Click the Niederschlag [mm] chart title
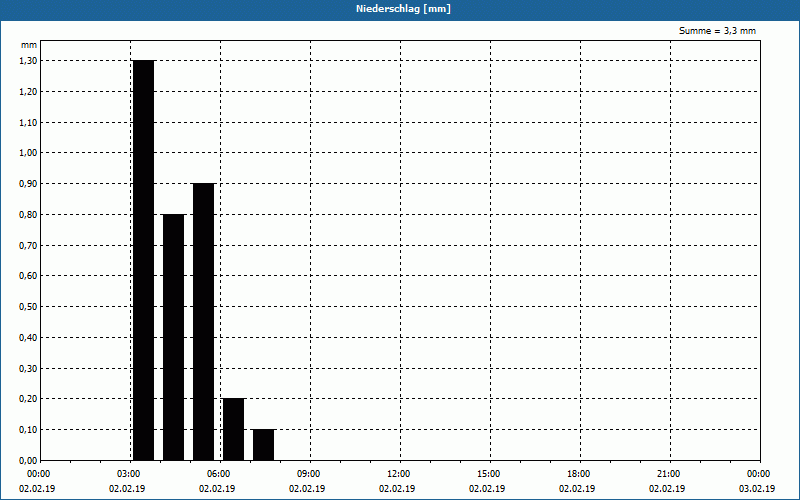Image resolution: width=800 pixels, height=500 pixels. [403, 9]
